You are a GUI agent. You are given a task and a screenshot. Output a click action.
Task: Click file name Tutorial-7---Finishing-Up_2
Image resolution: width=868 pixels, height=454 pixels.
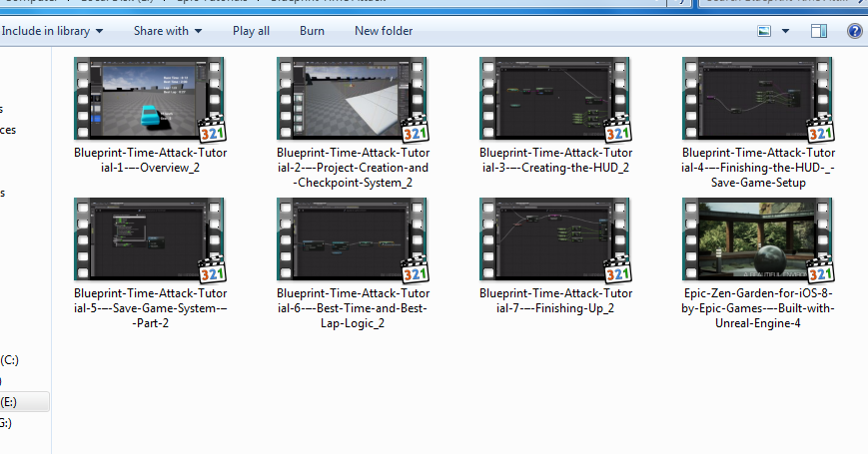pos(555,300)
